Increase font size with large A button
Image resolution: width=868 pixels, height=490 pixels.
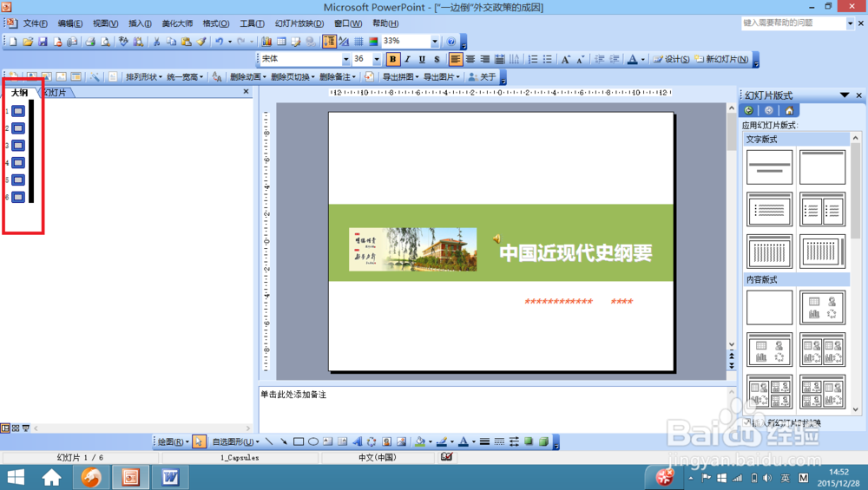pyautogui.click(x=565, y=59)
